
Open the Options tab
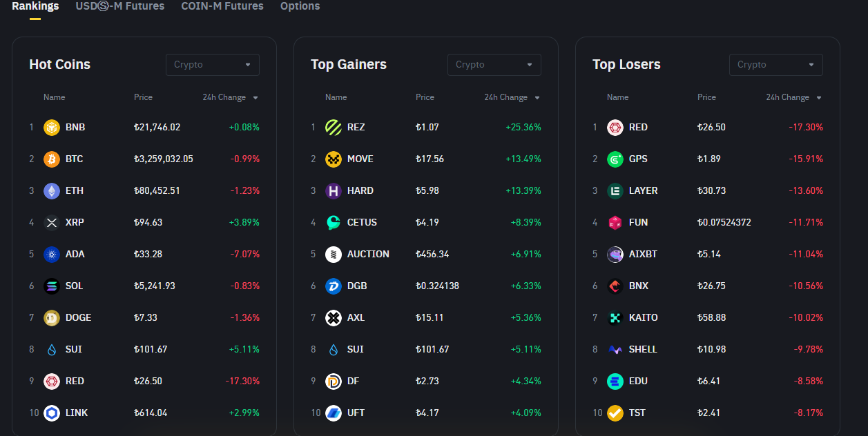click(300, 6)
